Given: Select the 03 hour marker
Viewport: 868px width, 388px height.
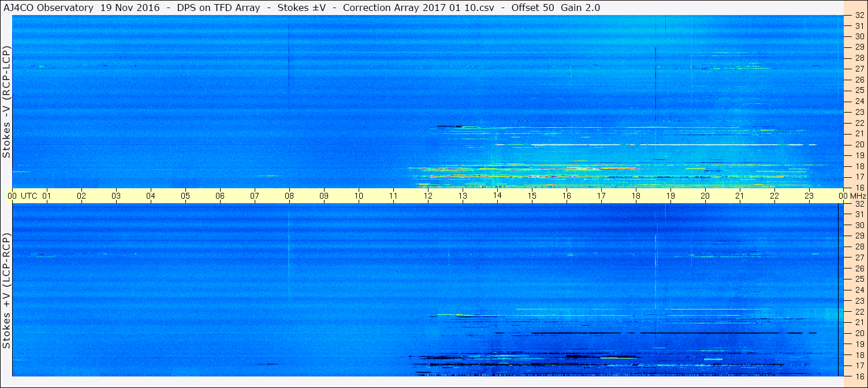Looking at the screenshot, I should [117, 196].
